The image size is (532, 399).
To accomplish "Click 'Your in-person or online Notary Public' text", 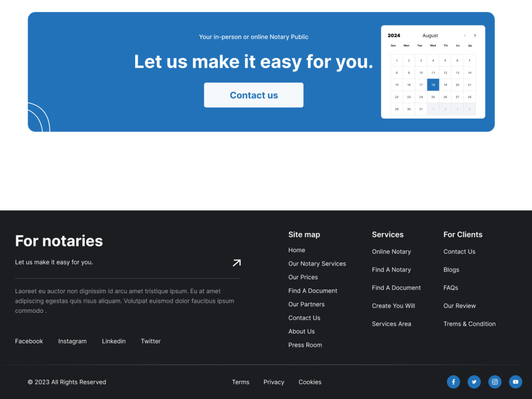I will [x=253, y=37].
